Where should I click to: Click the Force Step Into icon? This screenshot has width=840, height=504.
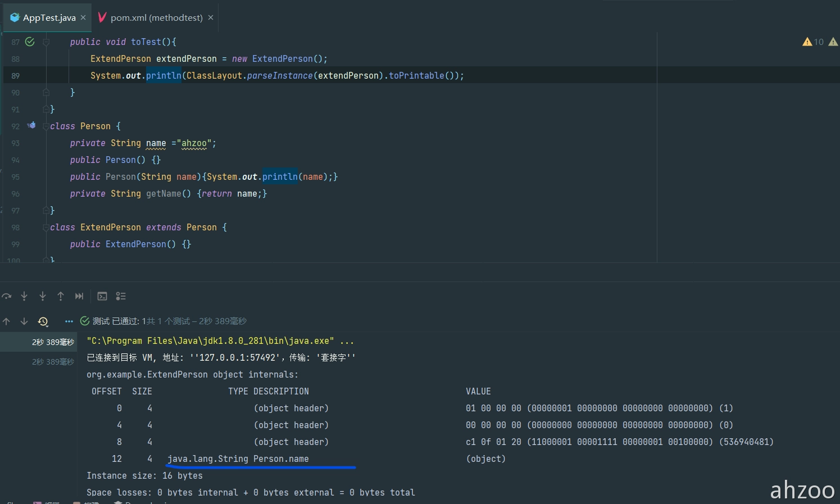pos(43,296)
